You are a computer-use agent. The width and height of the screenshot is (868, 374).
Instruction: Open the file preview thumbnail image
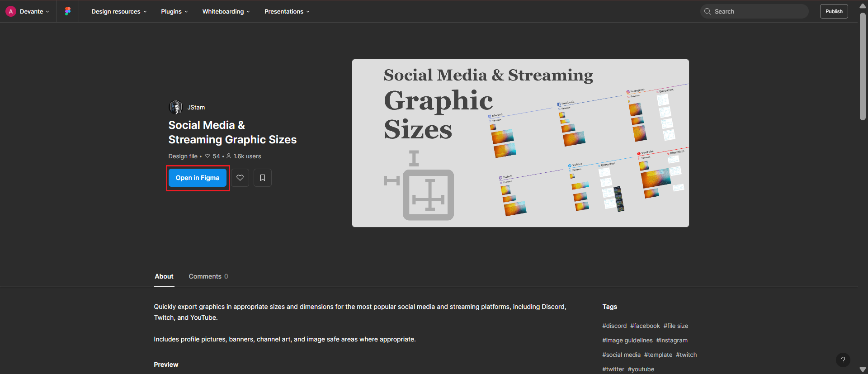(x=520, y=143)
